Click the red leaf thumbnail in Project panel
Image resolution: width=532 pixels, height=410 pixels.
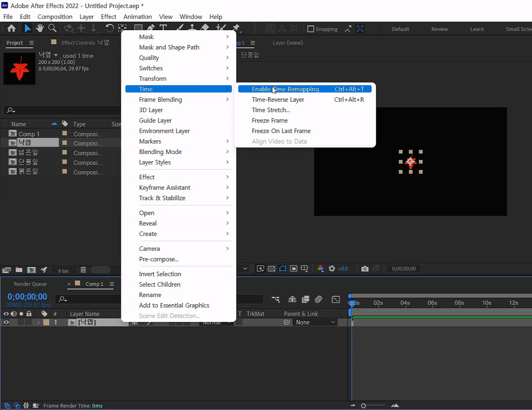click(19, 69)
